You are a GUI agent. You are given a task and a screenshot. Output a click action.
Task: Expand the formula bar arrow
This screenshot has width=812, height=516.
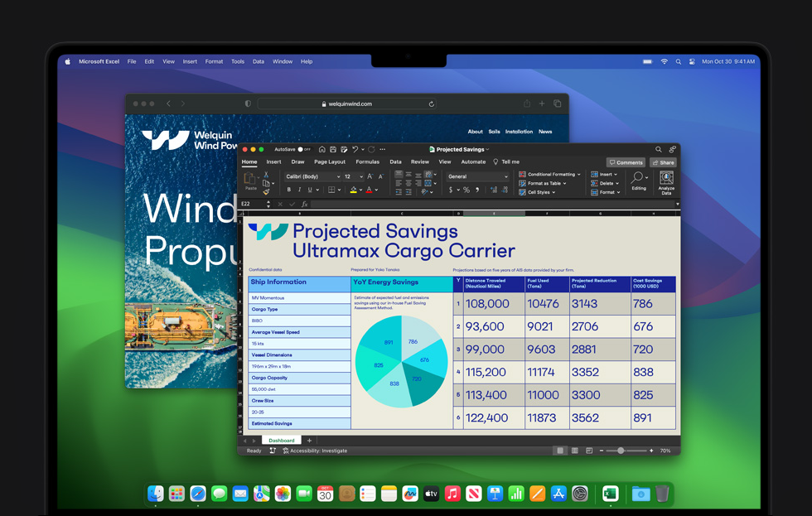click(677, 205)
